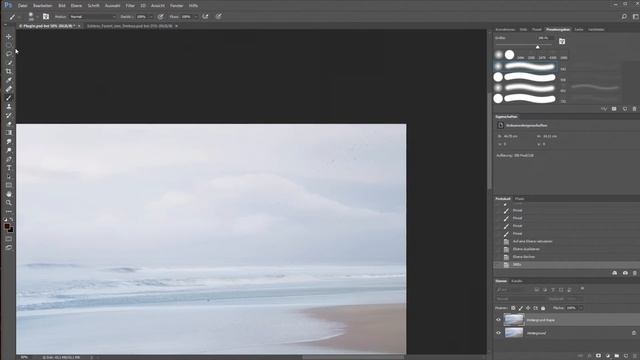Viewport: 640px width, 360px height.
Task: Toggle lock image pixels
Action: tap(520, 308)
